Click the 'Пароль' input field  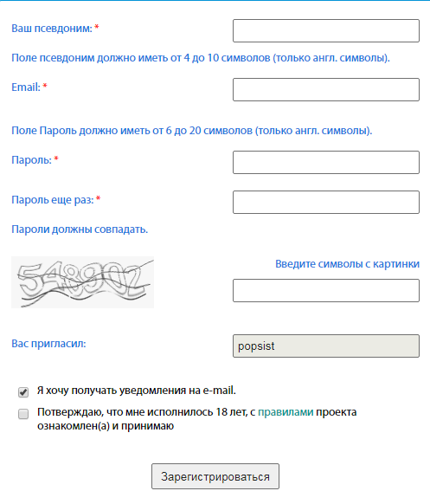(x=326, y=162)
